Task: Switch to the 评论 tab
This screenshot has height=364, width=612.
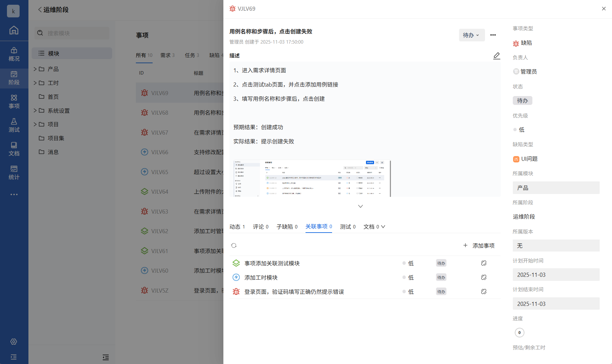Action: [x=260, y=227]
